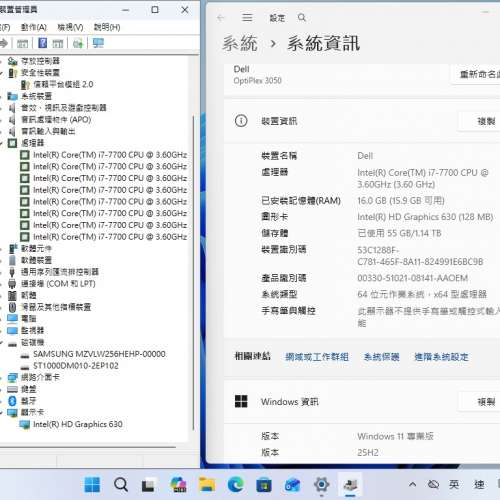Select 韌體 category

tap(29, 295)
